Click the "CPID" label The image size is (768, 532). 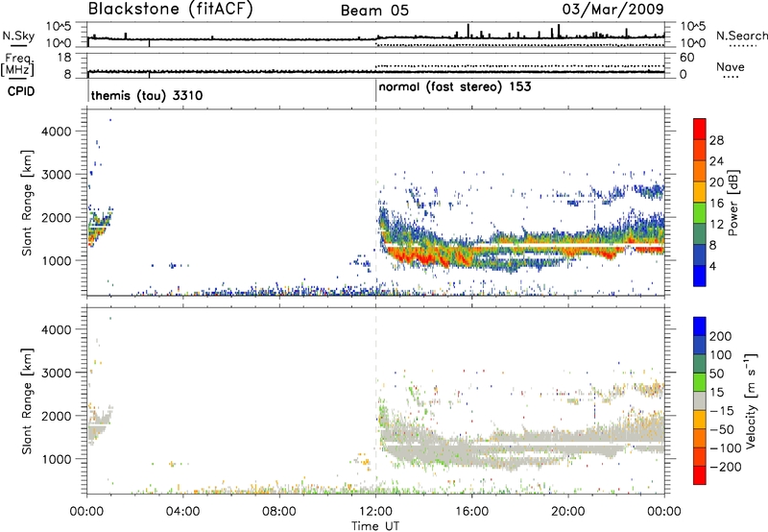[x=21, y=91]
